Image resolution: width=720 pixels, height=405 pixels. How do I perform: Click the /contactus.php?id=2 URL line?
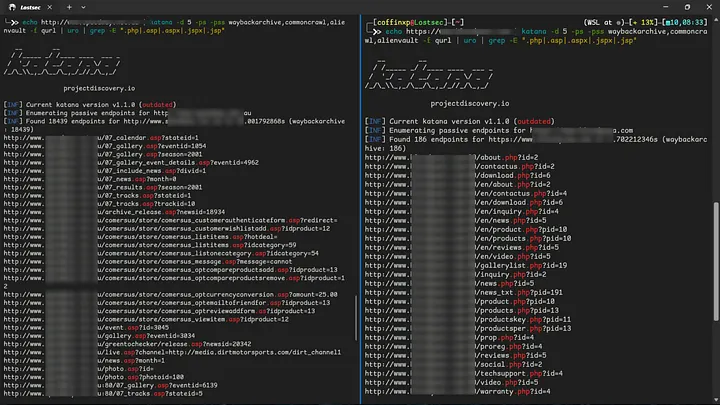[x=460, y=167]
